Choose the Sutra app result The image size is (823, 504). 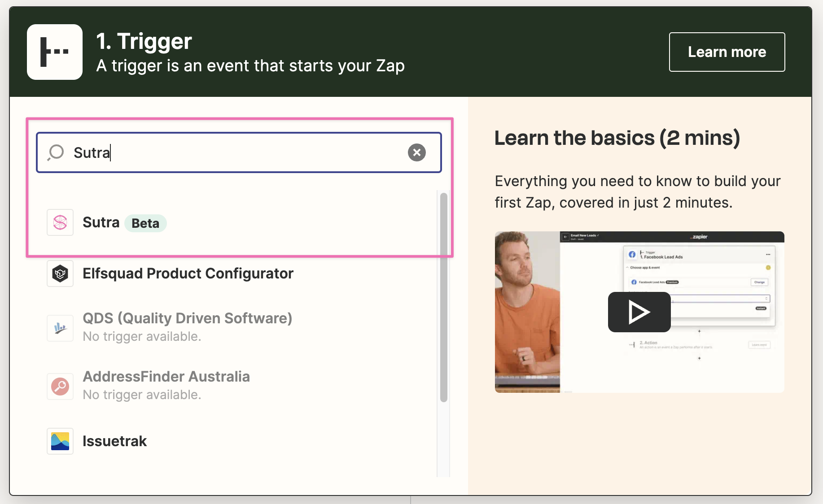click(239, 222)
